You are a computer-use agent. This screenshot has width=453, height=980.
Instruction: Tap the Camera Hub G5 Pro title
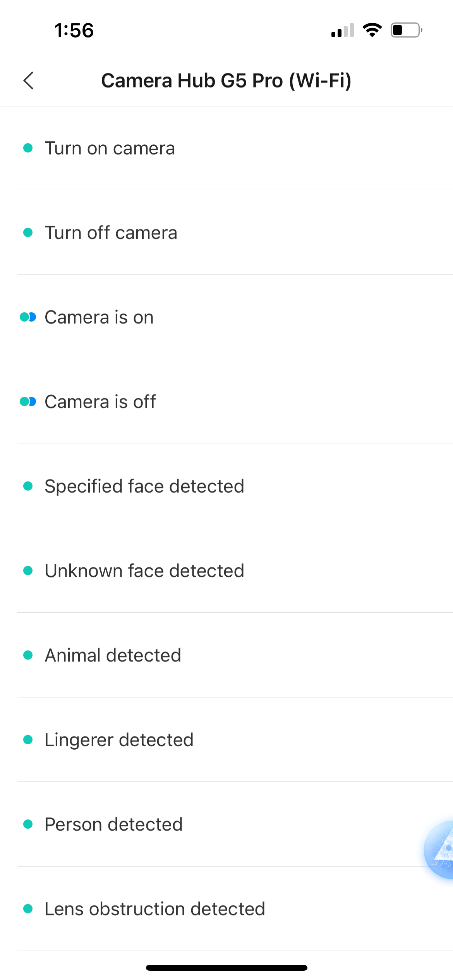226,81
